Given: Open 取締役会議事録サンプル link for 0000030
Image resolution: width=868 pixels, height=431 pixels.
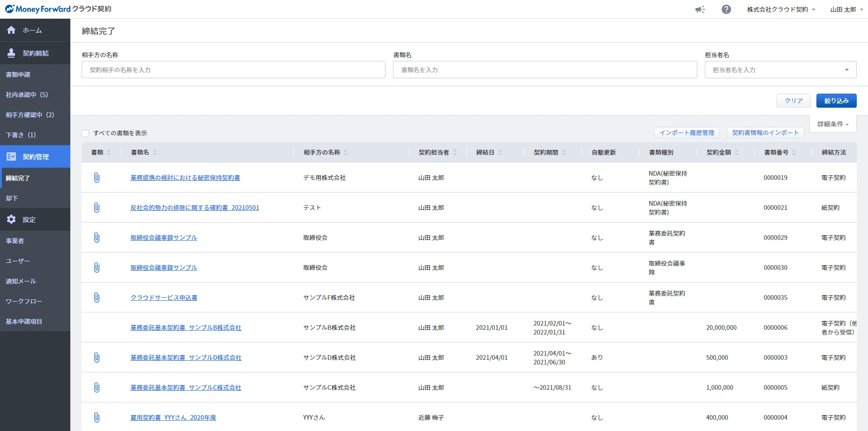Looking at the screenshot, I should [164, 268].
